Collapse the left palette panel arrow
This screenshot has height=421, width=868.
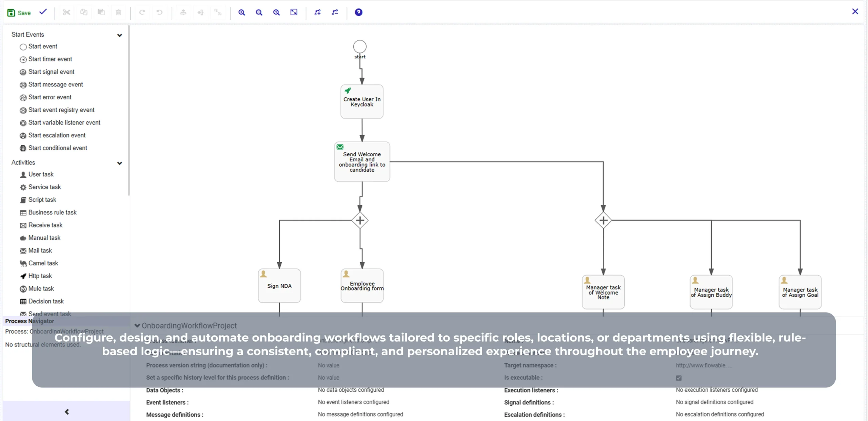pyautogui.click(x=66, y=412)
